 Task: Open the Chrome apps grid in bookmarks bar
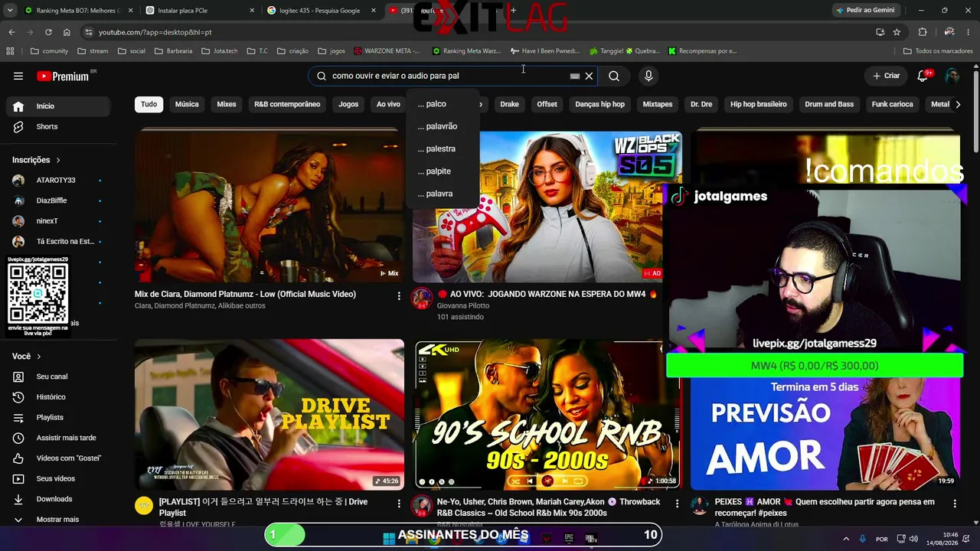10,51
